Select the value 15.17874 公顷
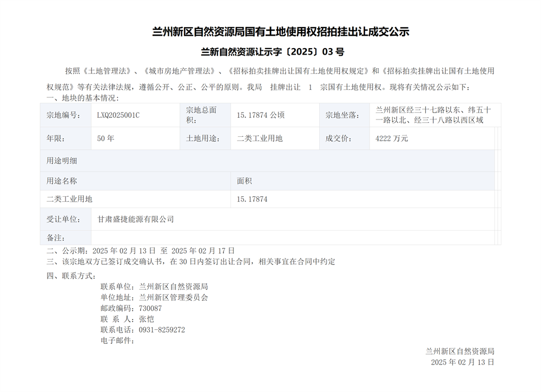 click(x=261, y=115)
